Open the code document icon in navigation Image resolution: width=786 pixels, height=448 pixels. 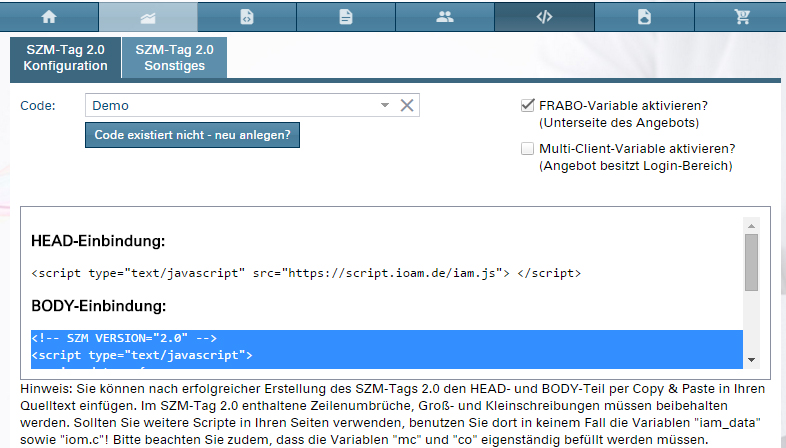click(247, 17)
